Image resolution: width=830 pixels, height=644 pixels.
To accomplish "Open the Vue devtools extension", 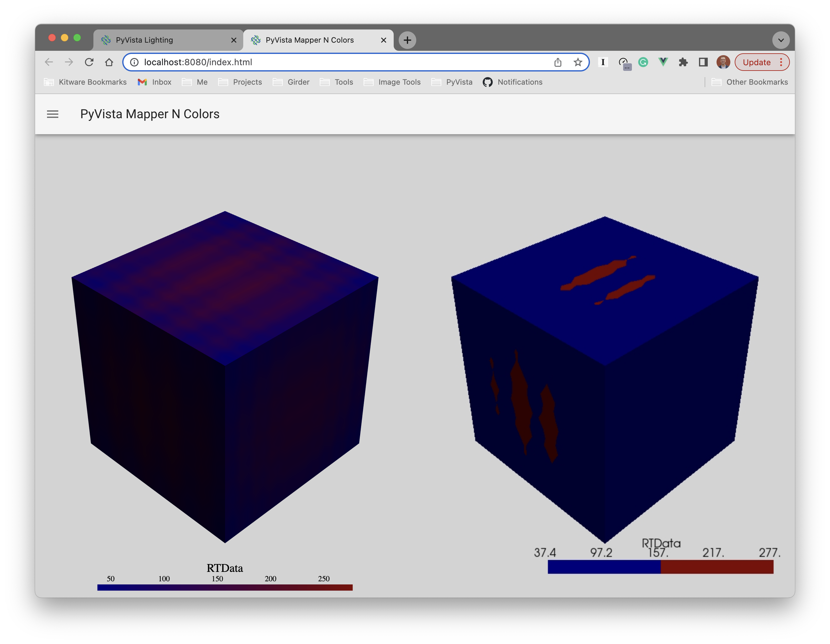I will coord(663,62).
